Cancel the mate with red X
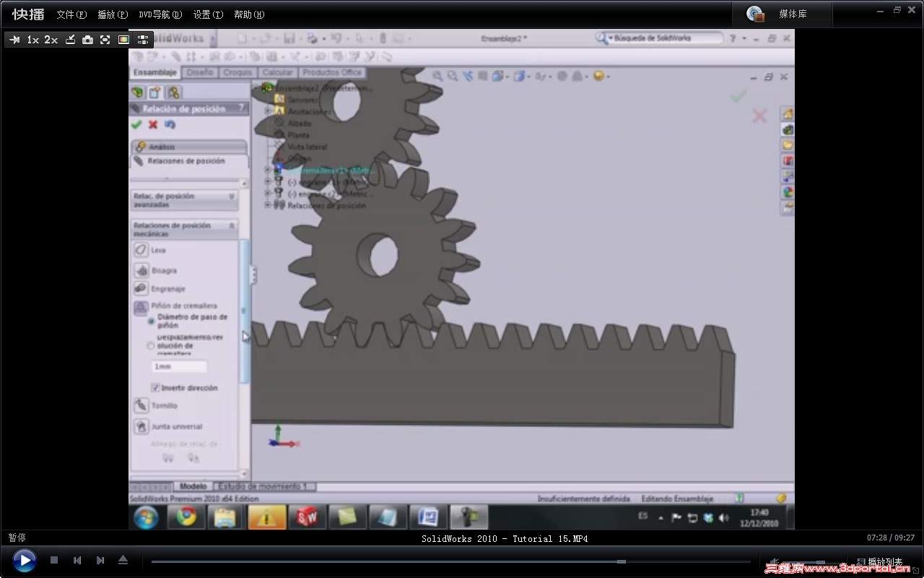Image resolution: width=924 pixels, height=578 pixels. tap(153, 125)
